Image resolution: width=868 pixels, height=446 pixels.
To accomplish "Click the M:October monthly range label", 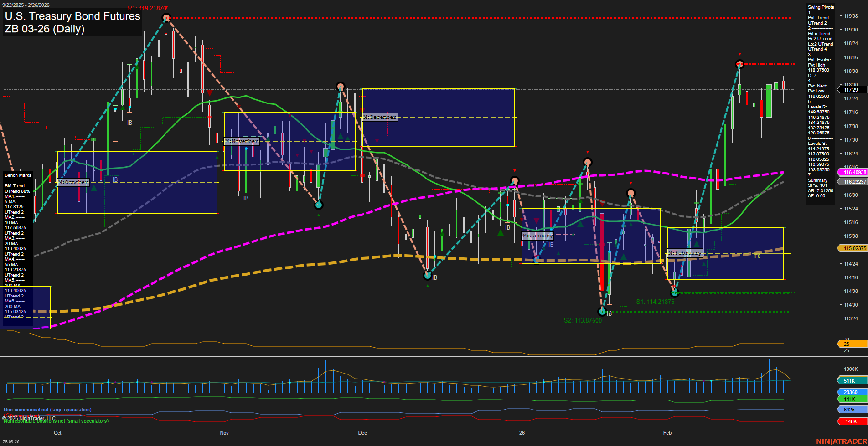I will pyautogui.click(x=73, y=182).
